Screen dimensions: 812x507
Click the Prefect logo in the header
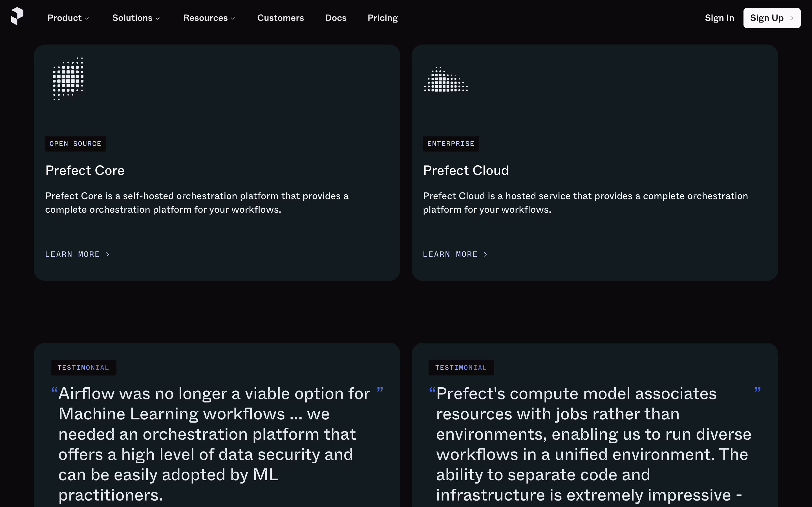[x=17, y=16]
